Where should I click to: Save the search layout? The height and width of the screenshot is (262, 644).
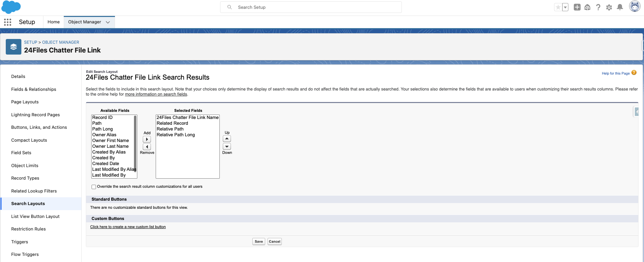(259, 242)
